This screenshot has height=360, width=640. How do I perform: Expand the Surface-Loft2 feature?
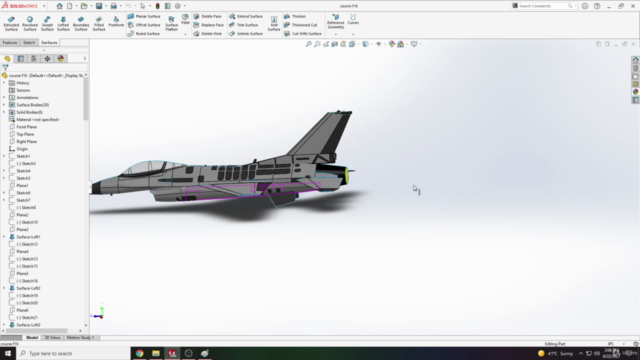pyautogui.click(x=4, y=288)
